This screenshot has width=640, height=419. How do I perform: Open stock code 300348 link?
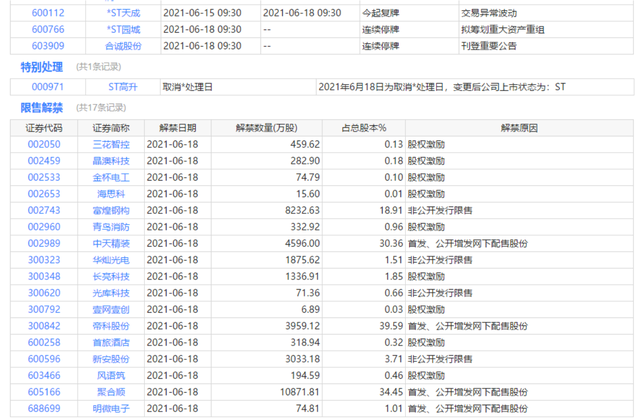pyautogui.click(x=44, y=277)
